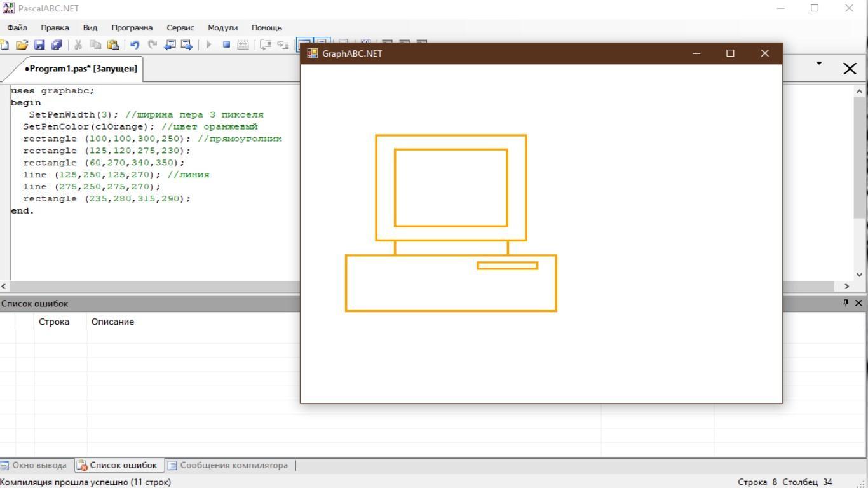Undo the last edit with the blue arrow

point(135,44)
